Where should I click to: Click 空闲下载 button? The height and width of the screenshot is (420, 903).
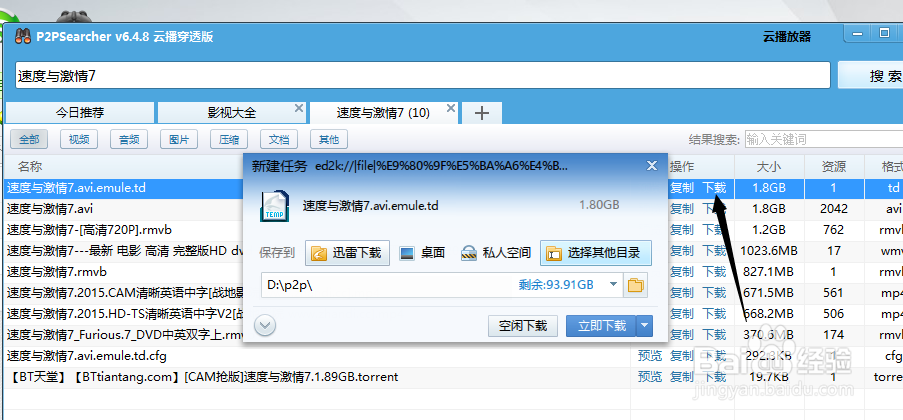[x=523, y=326]
